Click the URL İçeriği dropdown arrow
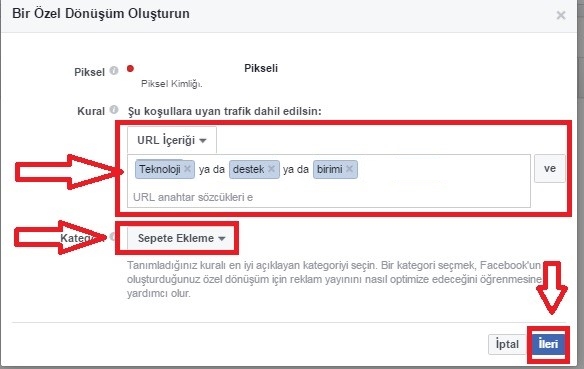 coord(203,141)
